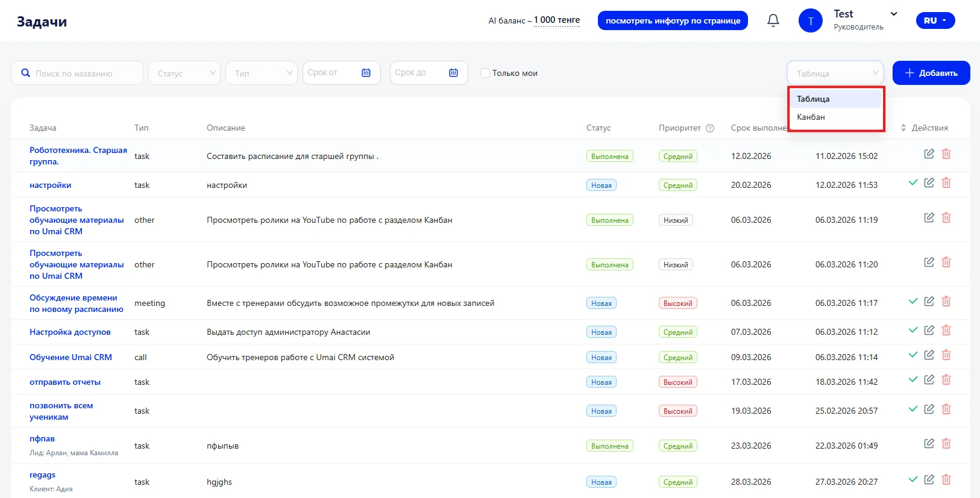Expand the Test profile menu chevron

pyautogui.click(x=894, y=14)
